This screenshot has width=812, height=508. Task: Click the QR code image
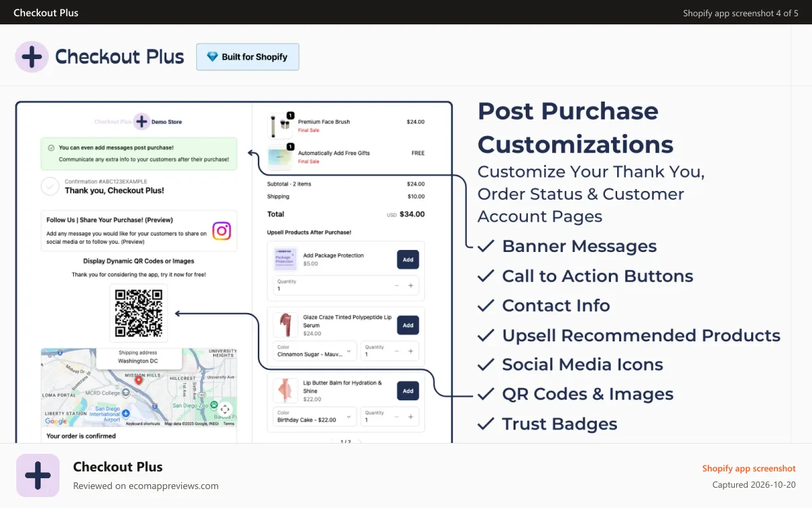tap(139, 313)
